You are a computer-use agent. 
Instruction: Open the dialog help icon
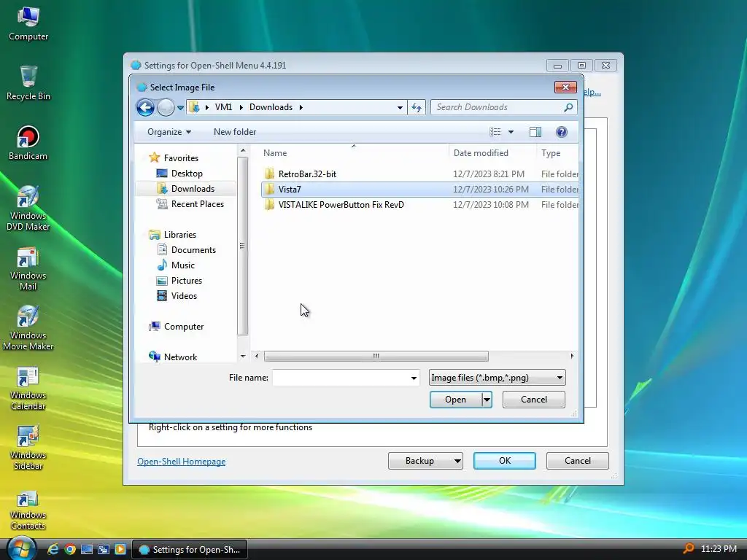point(562,132)
